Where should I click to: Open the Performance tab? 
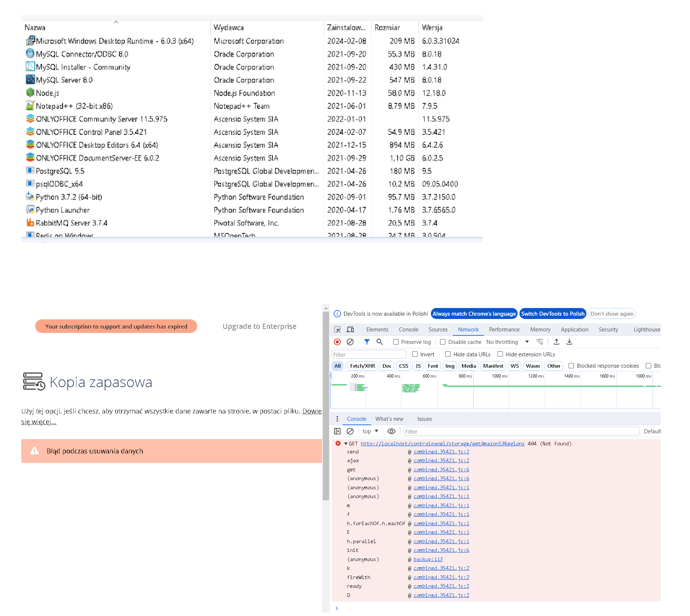click(504, 330)
